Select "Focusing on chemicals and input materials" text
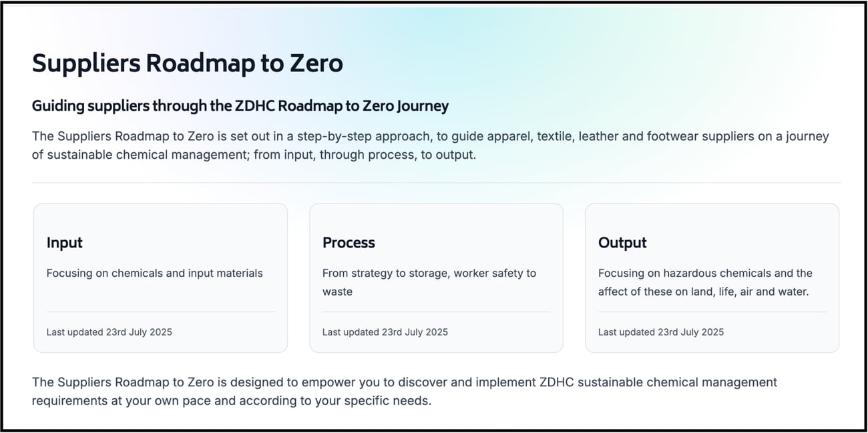868x433 pixels. (154, 273)
